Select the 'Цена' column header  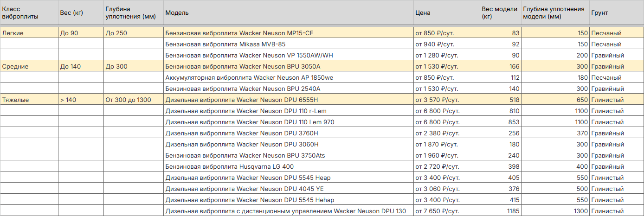pyautogui.click(x=447, y=13)
